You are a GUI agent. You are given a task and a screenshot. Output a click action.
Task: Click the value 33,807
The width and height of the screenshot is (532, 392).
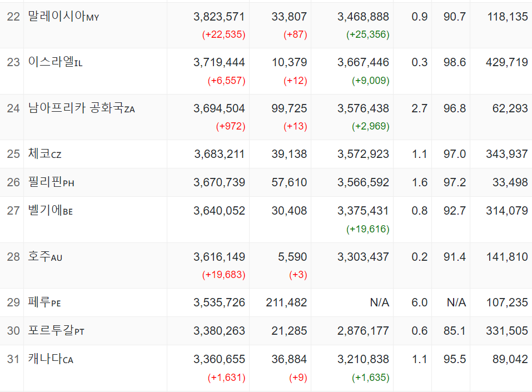[289, 17]
